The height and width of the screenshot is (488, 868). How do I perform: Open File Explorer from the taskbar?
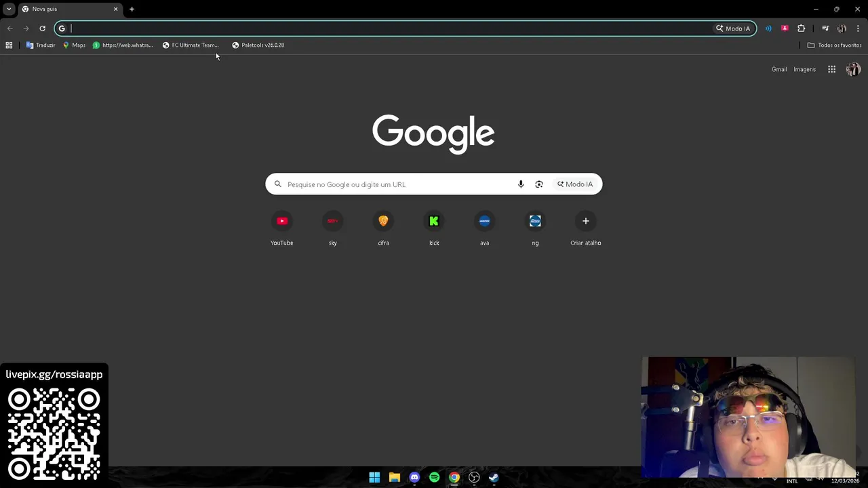pos(394,477)
